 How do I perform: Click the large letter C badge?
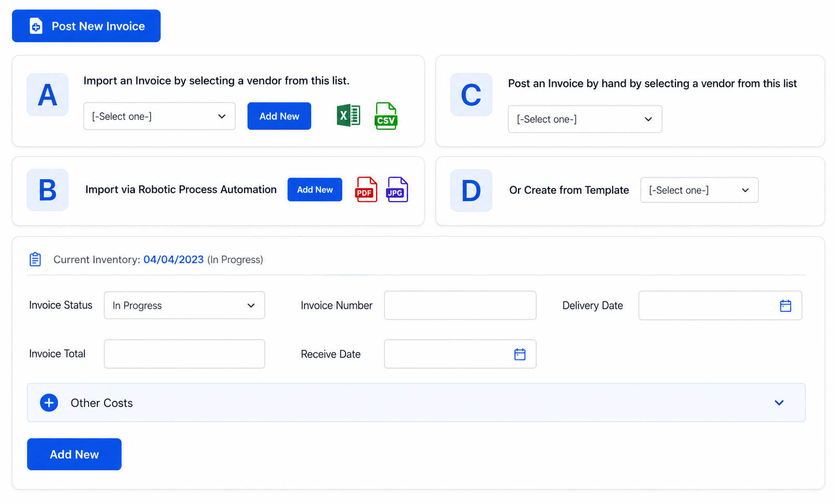[471, 95]
